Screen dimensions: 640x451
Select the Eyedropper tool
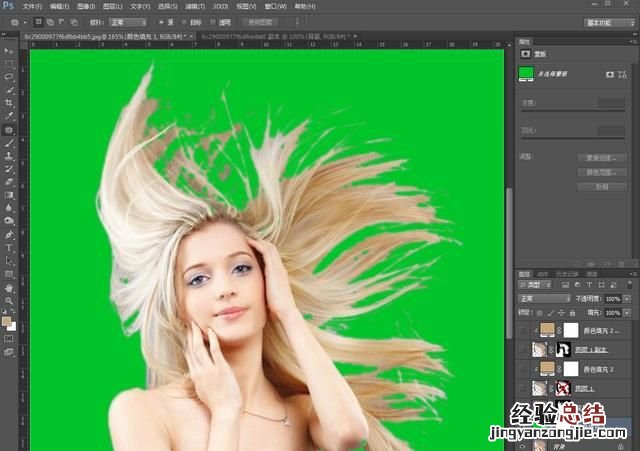pyautogui.click(x=9, y=116)
